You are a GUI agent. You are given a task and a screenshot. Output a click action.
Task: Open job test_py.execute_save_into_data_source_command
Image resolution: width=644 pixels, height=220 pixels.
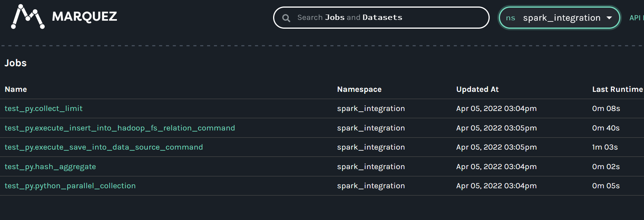tap(104, 147)
